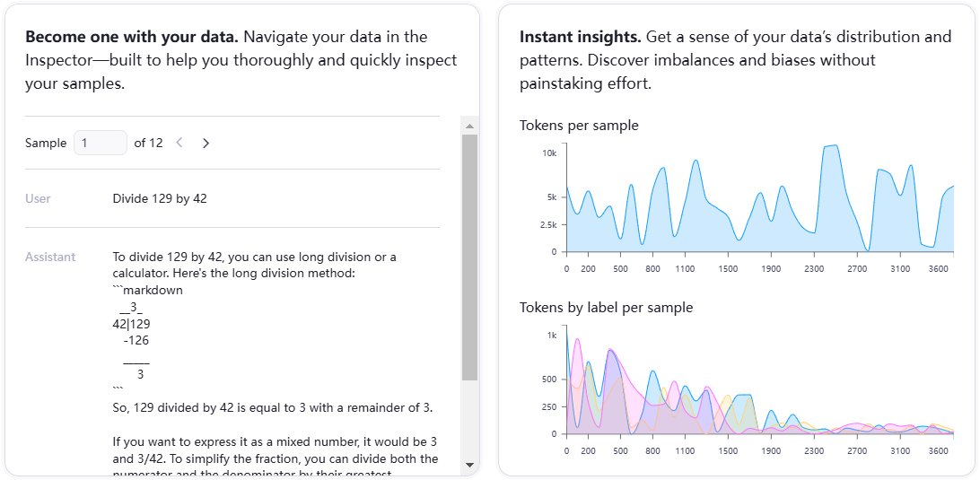Click the tall pink peak in the label chart
The height and width of the screenshot is (480, 980).
point(577,340)
